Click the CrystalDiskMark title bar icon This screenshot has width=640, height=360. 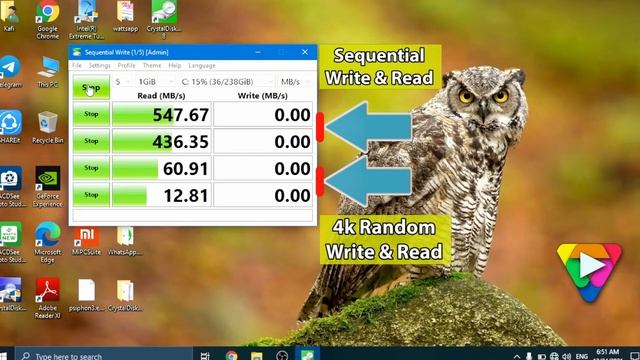click(77, 52)
